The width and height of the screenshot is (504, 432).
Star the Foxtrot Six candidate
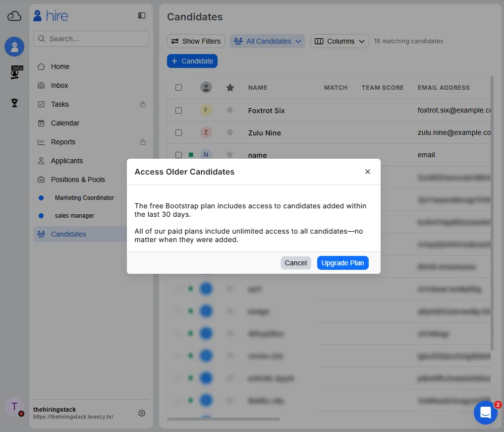coord(230,110)
